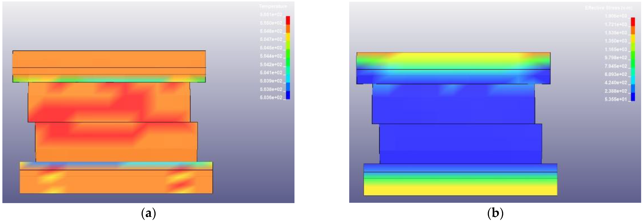Select the Effective Stress legend title
The height and width of the screenshot is (222, 644).
(x=609, y=8)
